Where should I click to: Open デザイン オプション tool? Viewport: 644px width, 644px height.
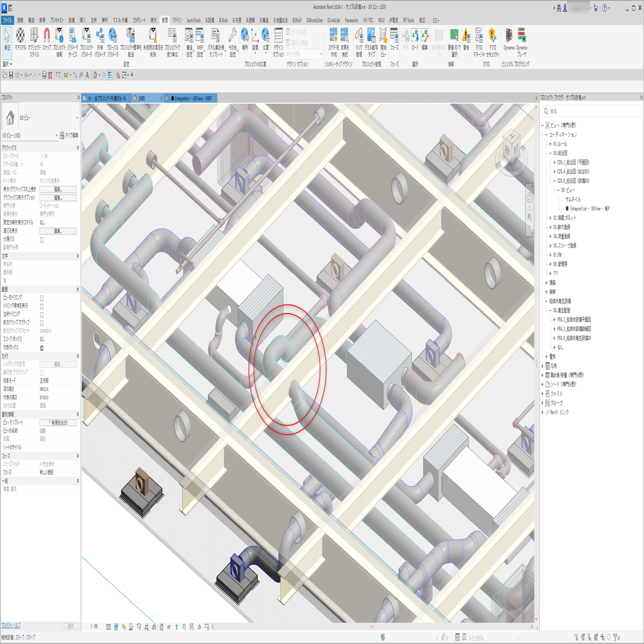[279, 42]
